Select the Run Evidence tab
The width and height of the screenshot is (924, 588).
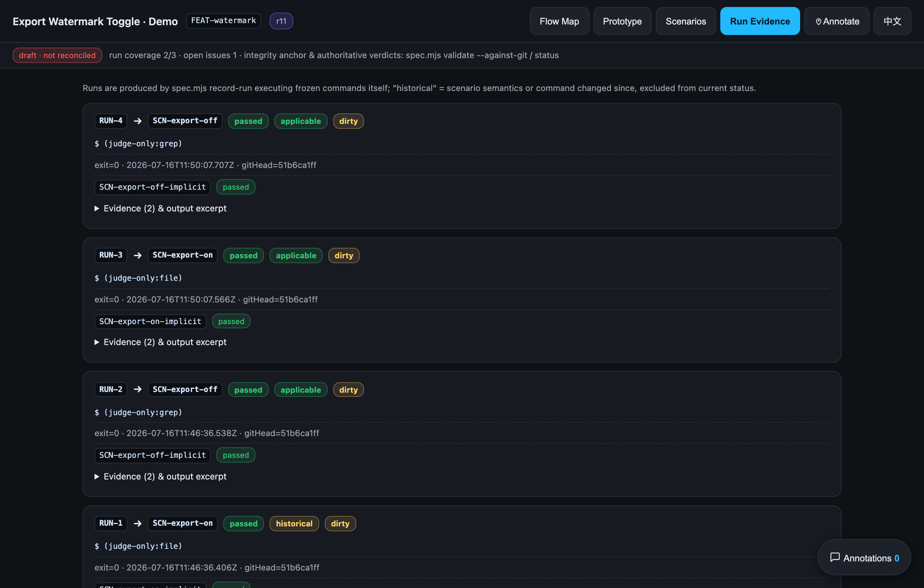coord(760,21)
